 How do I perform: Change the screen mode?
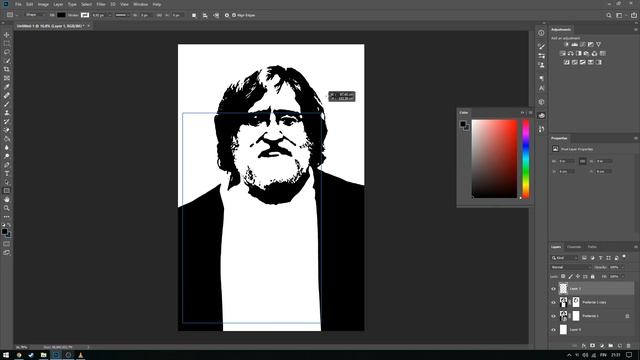click(7, 253)
